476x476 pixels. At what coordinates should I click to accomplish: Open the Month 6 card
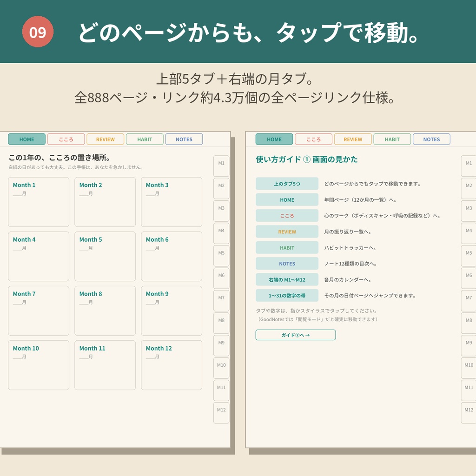pos(172,257)
